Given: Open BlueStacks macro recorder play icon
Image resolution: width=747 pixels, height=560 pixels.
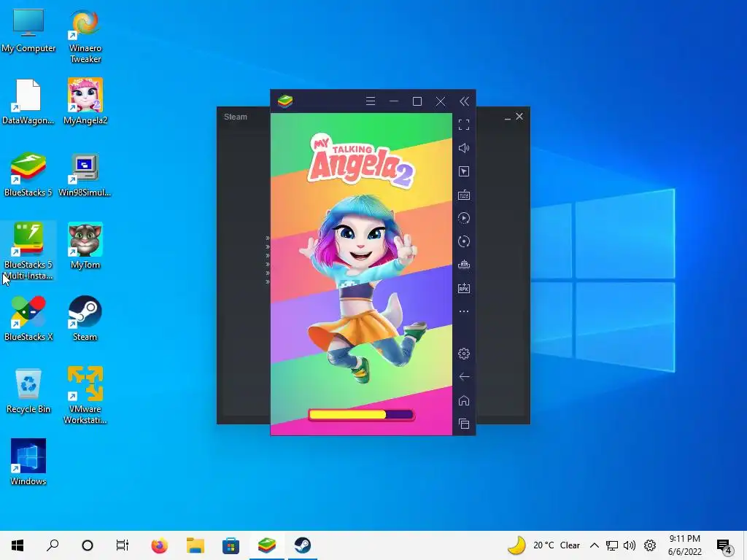Looking at the screenshot, I should tap(464, 218).
